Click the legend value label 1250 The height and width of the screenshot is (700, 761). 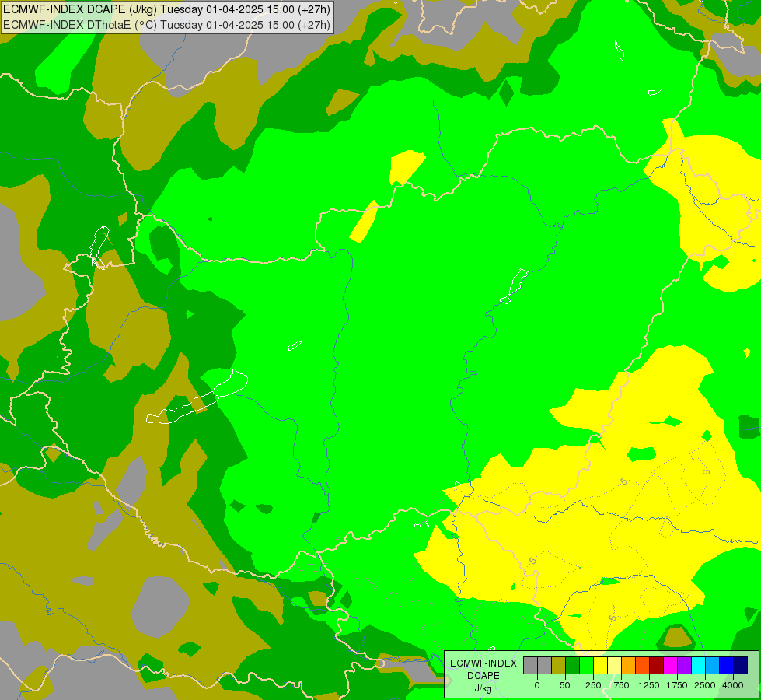649,685
